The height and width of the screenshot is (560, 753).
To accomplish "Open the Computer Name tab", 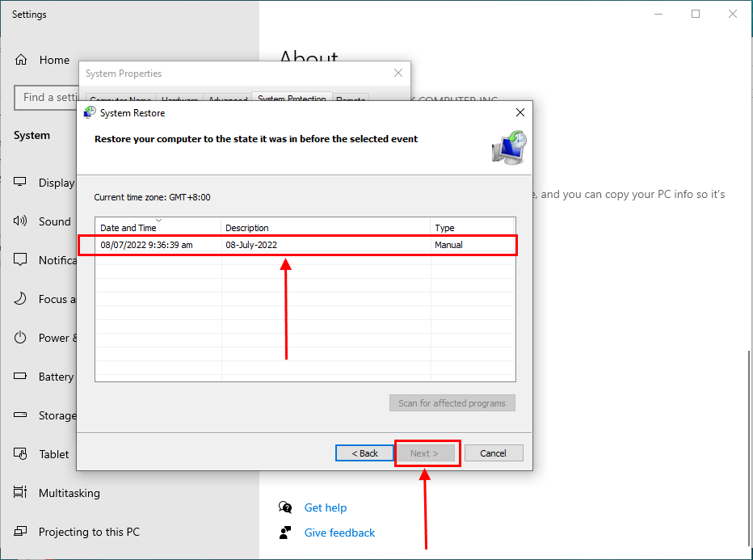I will click(120, 98).
